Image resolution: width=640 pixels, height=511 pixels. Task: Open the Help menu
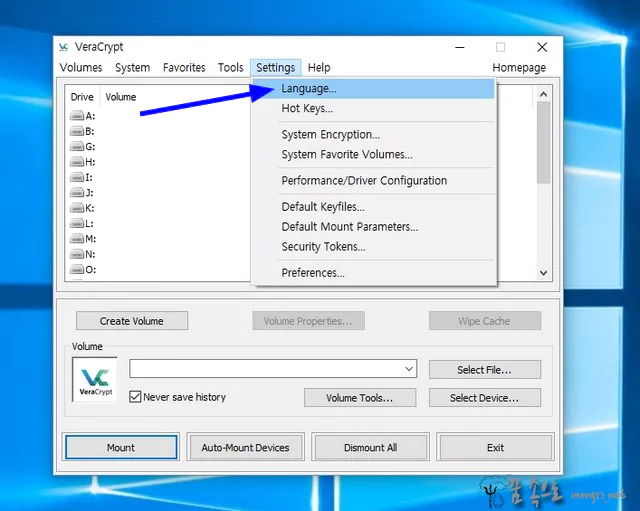(319, 67)
